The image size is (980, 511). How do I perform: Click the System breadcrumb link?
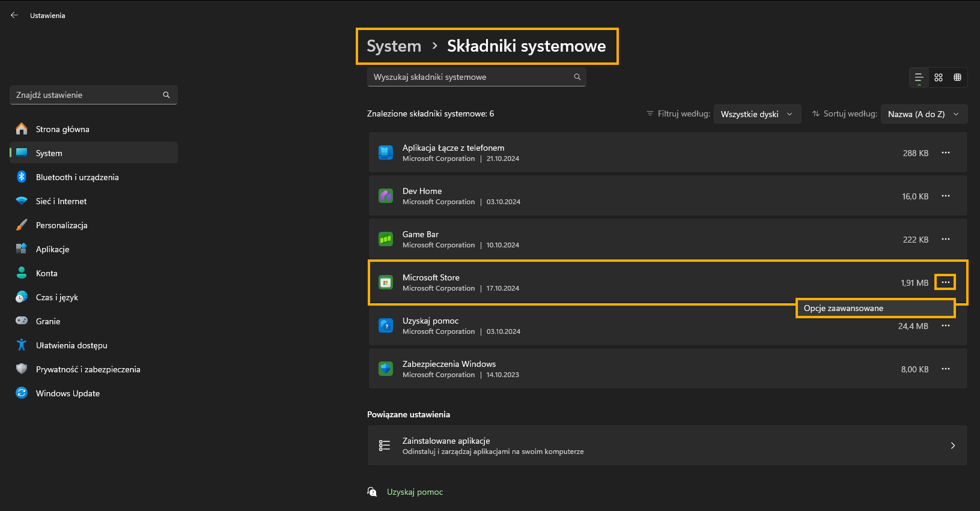click(394, 46)
